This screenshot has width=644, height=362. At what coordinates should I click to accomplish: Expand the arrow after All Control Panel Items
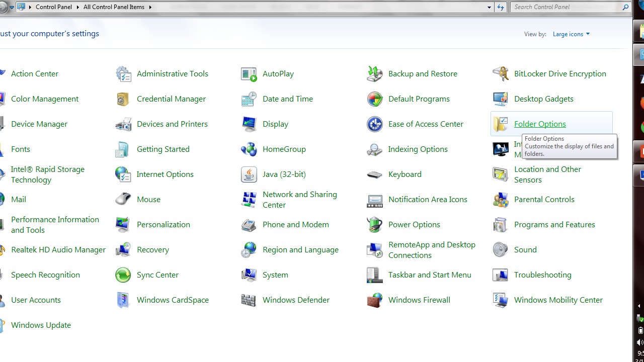click(150, 7)
